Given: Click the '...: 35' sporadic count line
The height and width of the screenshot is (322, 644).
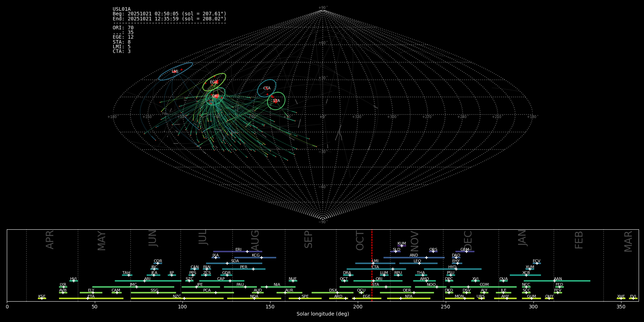Looking at the screenshot, I should [123, 33].
